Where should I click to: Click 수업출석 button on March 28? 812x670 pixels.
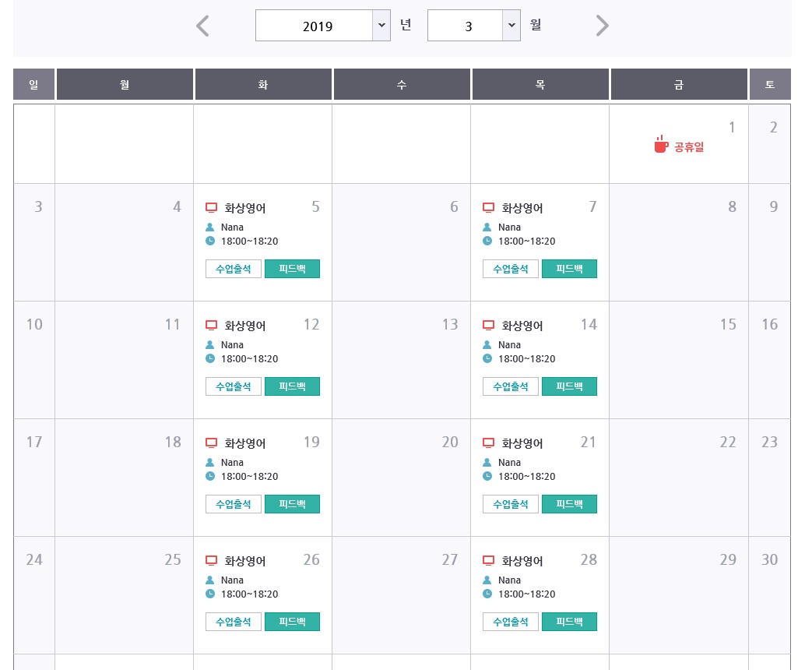[x=511, y=622]
